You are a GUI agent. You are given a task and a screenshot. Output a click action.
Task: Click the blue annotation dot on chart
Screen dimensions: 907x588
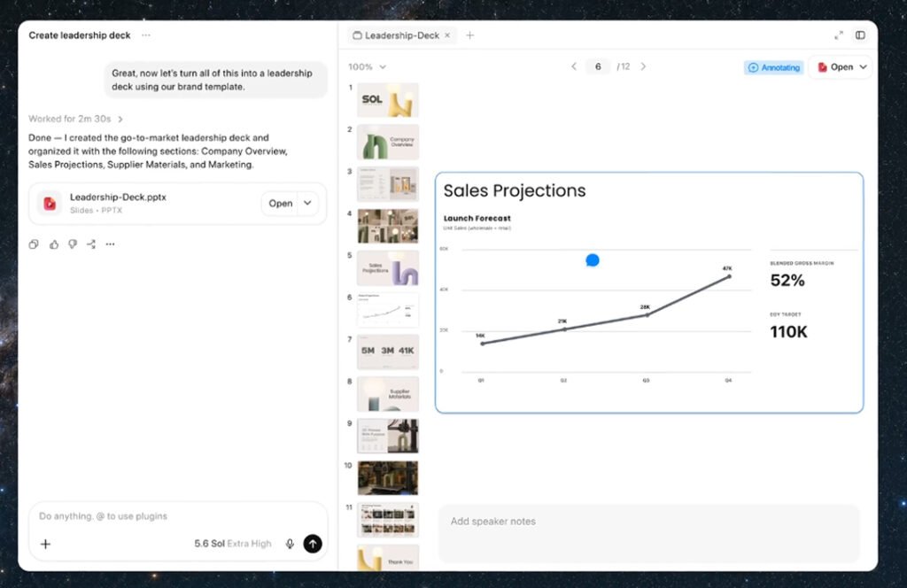593,260
